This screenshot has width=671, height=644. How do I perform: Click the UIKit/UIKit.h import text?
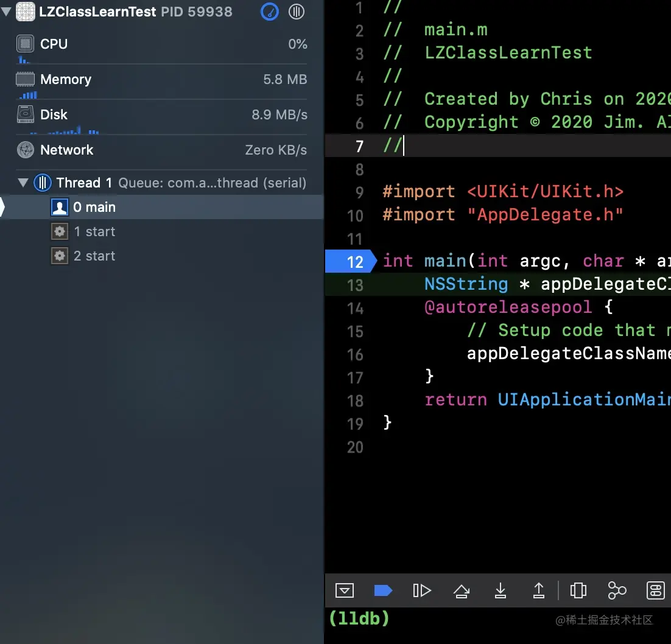545,191
